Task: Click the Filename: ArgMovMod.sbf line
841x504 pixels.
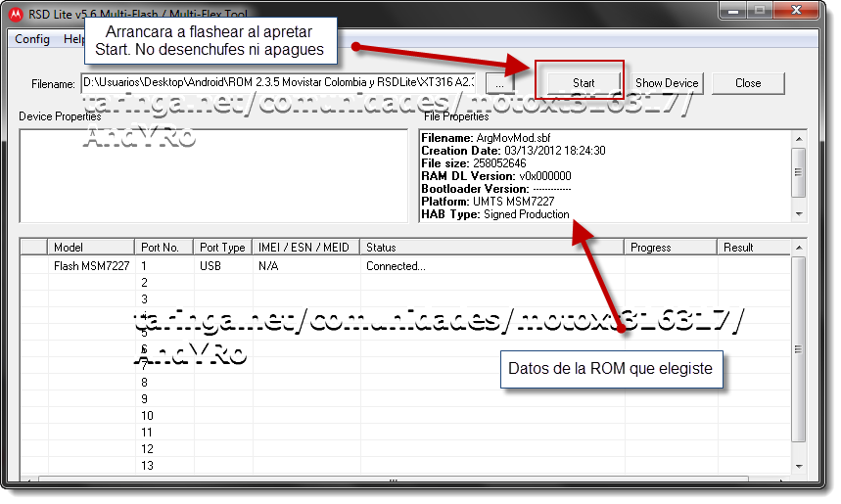Action: click(x=486, y=138)
